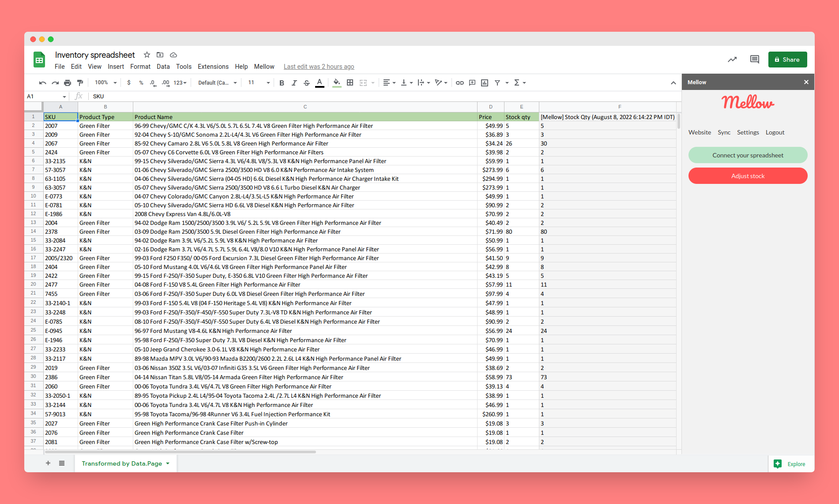Open comment history icon
Image resolution: width=839 pixels, height=504 pixels.
(755, 60)
